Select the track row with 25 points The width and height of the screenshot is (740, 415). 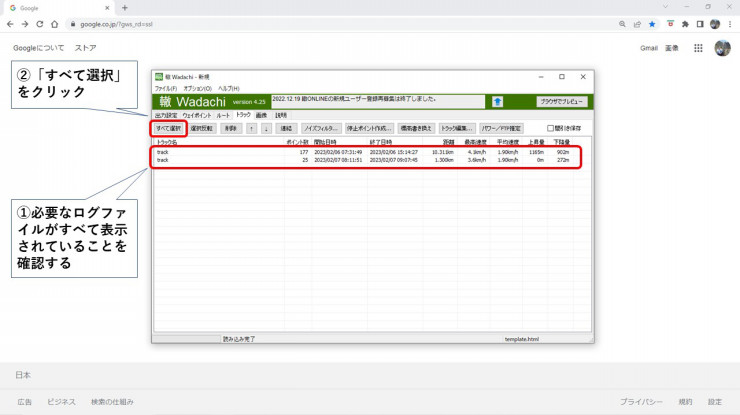pyautogui.click(x=366, y=160)
